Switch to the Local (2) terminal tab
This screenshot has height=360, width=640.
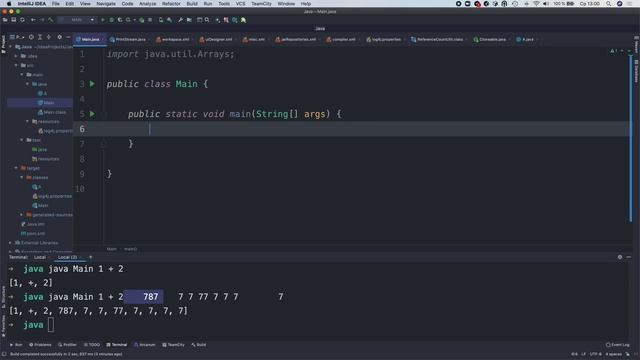[67, 257]
